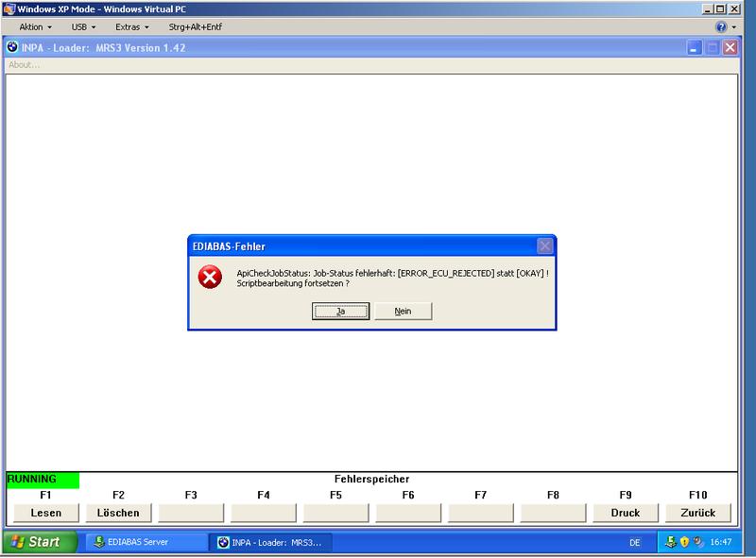Screen dimensions: 756x558
Task: Open the Aktion menu
Action: (35, 27)
